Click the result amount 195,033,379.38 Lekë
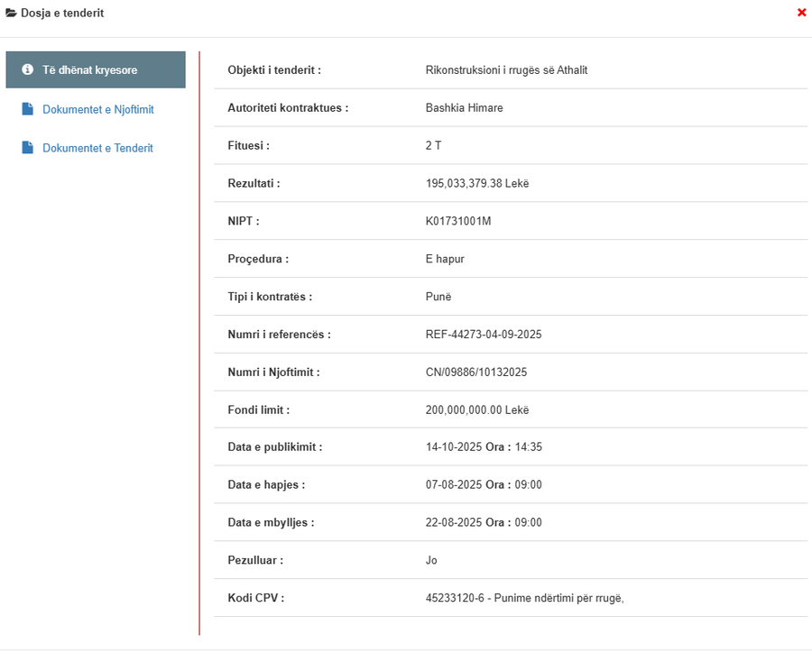 [476, 184]
